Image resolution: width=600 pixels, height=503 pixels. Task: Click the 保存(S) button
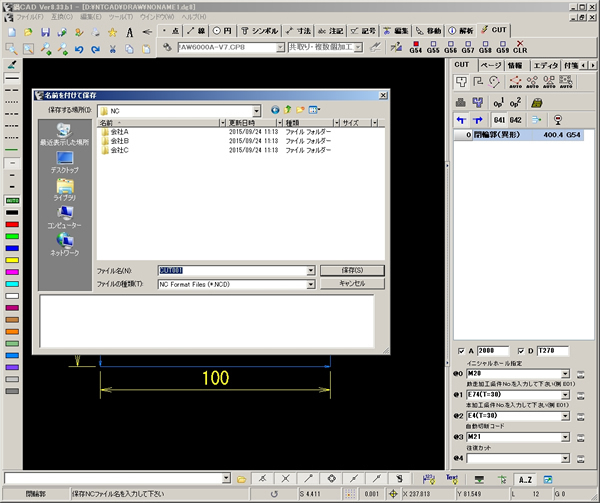[x=352, y=270]
